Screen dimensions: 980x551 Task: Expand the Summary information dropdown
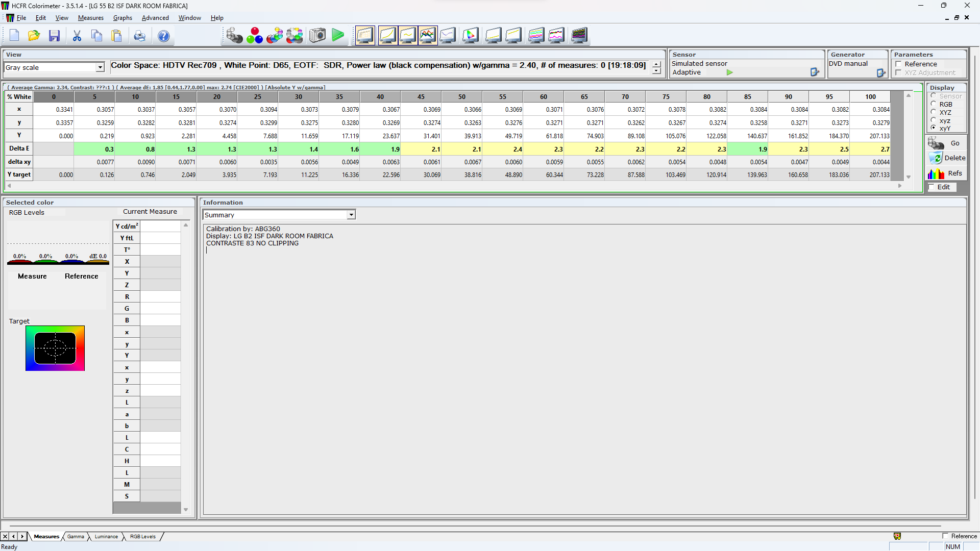point(351,215)
